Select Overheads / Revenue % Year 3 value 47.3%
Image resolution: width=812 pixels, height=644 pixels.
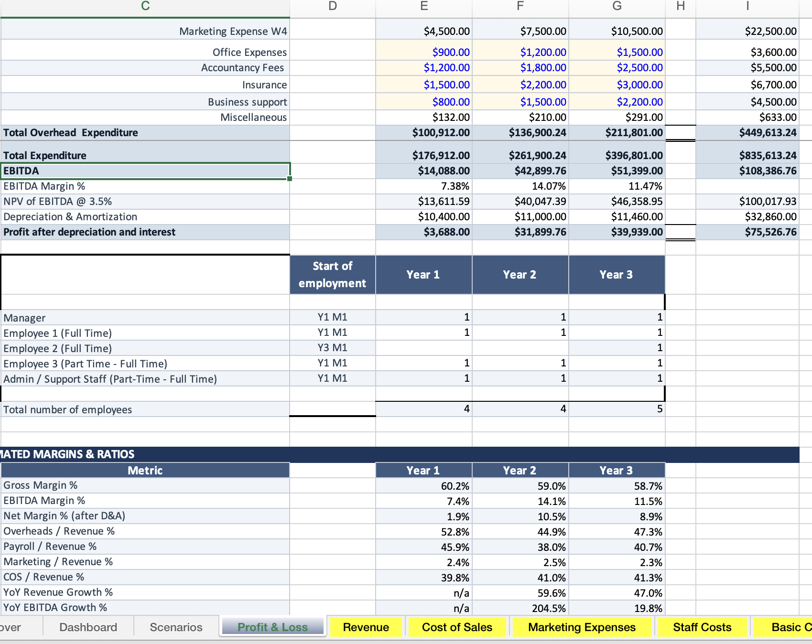tap(617, 532)
